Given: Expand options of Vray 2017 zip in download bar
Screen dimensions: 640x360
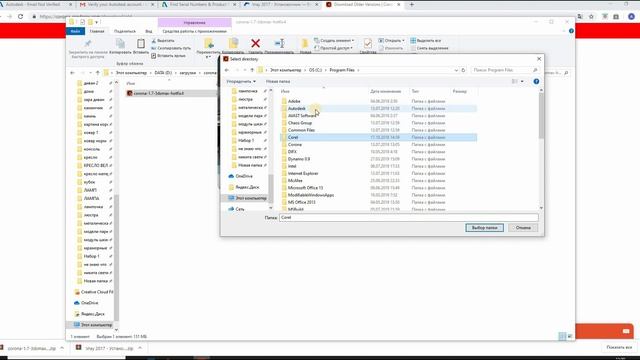Looking at the screenshot, I should 140,348.
